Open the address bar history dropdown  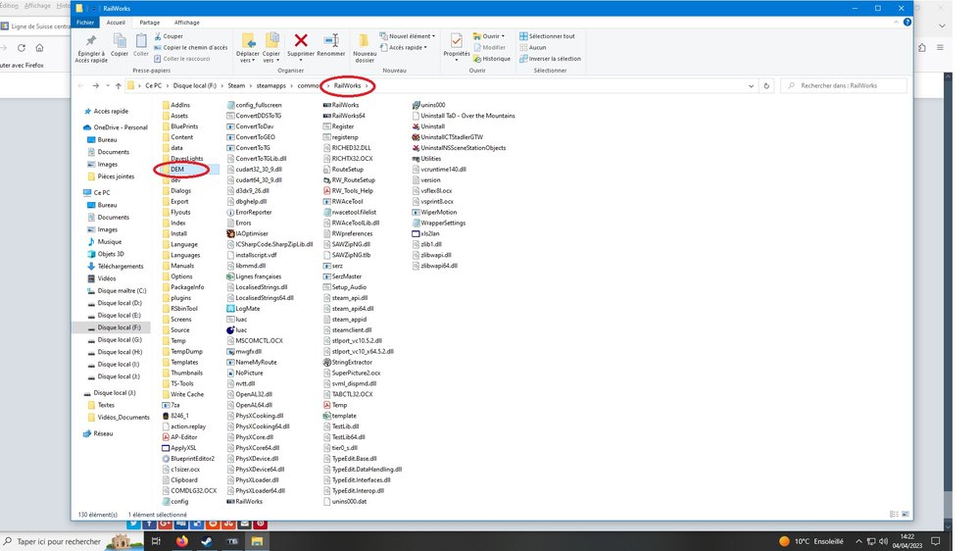(x=751, y=85)
